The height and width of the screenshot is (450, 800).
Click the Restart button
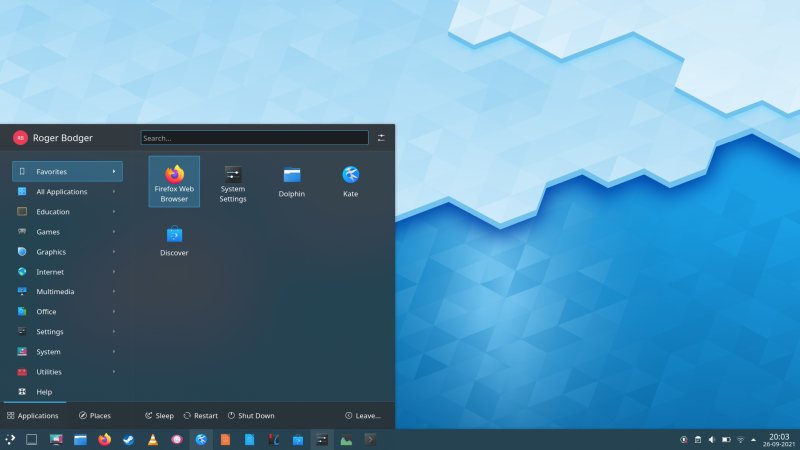[x=201, y=416]
